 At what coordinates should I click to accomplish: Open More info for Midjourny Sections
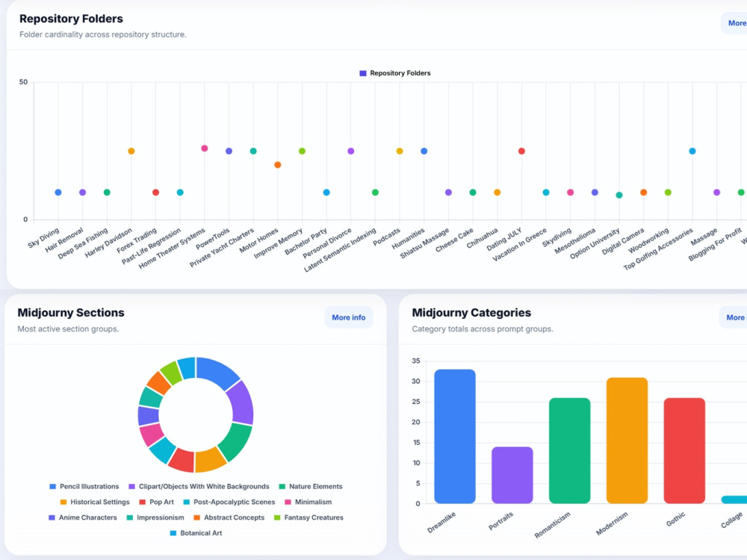[x=349, y=317]
